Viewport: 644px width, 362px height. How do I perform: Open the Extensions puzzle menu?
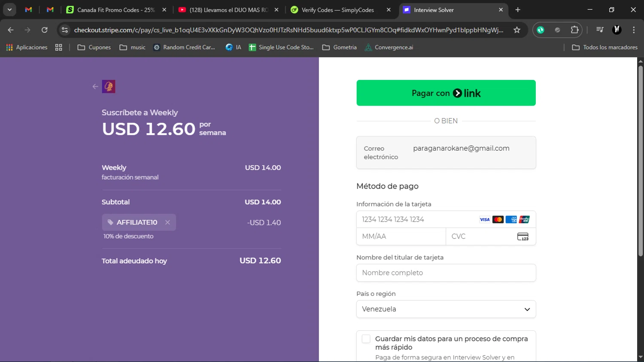574,30
